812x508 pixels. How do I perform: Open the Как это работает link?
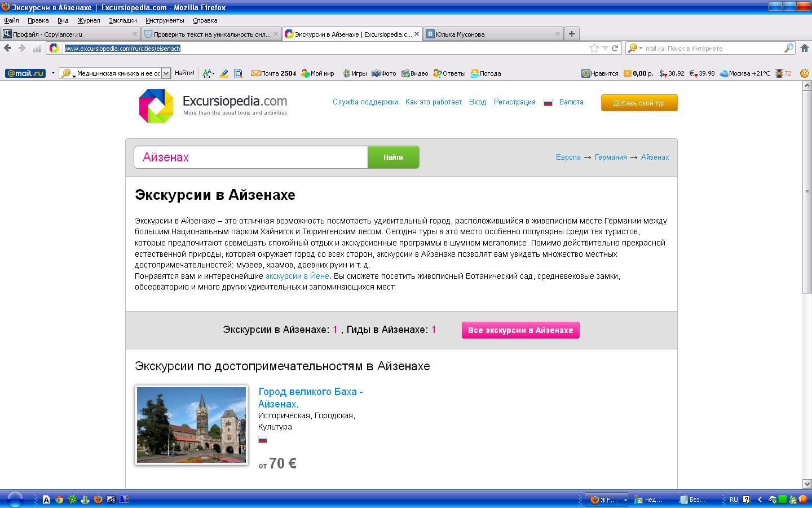click(434, 102)
